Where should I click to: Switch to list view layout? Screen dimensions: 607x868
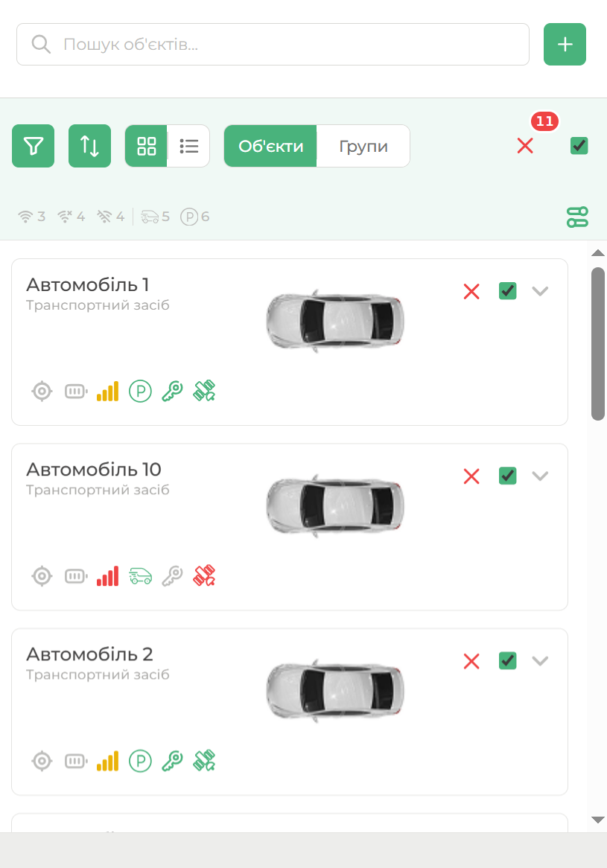coord(189,146)
